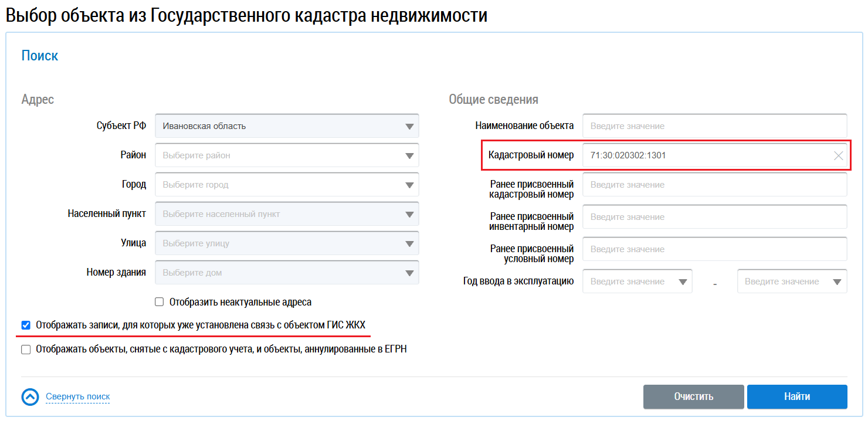Click the 'Общие сведения' section label
This screenshot has height=424, width=868.
(494, 99)
